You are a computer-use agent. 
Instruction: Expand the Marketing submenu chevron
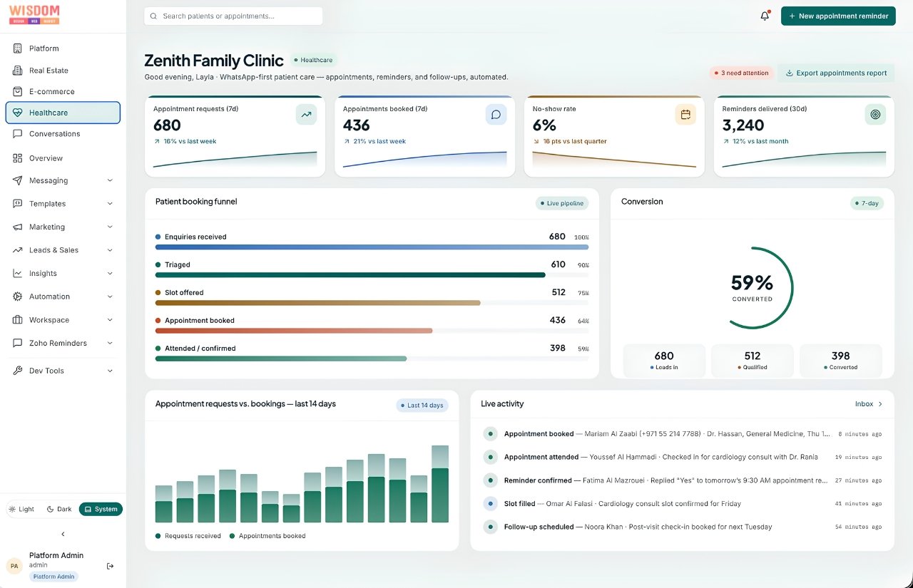110,227
